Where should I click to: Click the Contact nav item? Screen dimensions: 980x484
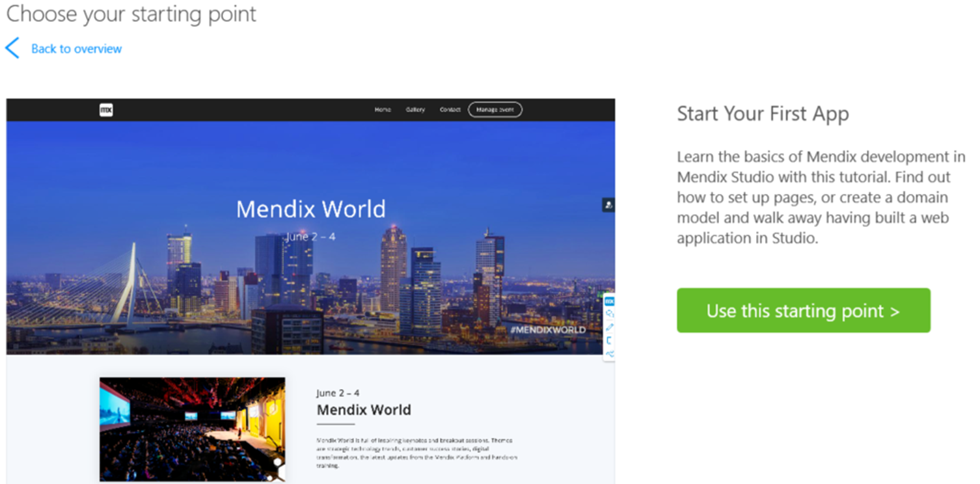[x=450, y=109]
